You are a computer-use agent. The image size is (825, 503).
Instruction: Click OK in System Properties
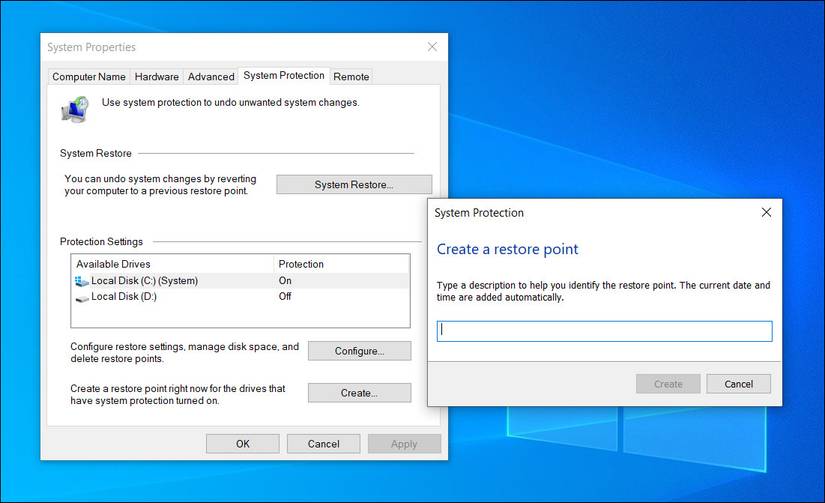(243, 444)
